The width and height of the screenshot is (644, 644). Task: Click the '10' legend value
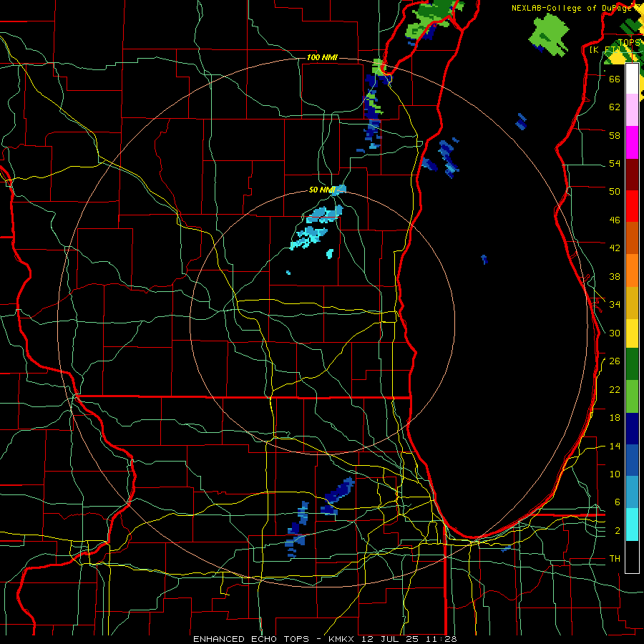click(615, 474)
